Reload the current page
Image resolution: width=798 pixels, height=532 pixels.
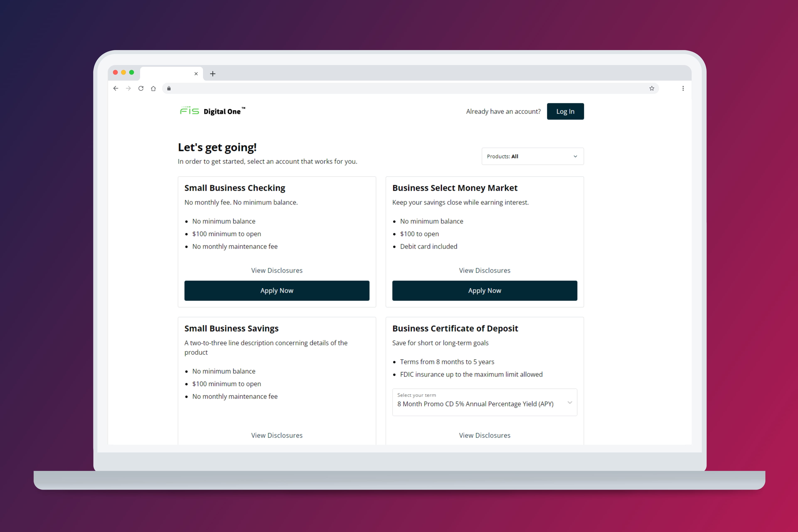pos(141,88)
